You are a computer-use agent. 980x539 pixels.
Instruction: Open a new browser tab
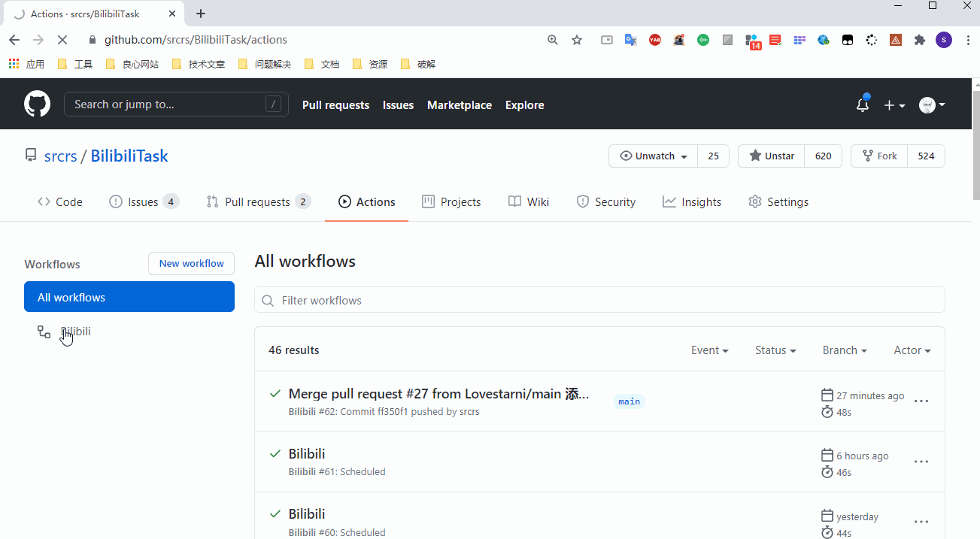pyautogui.click(x=201, y=14)
